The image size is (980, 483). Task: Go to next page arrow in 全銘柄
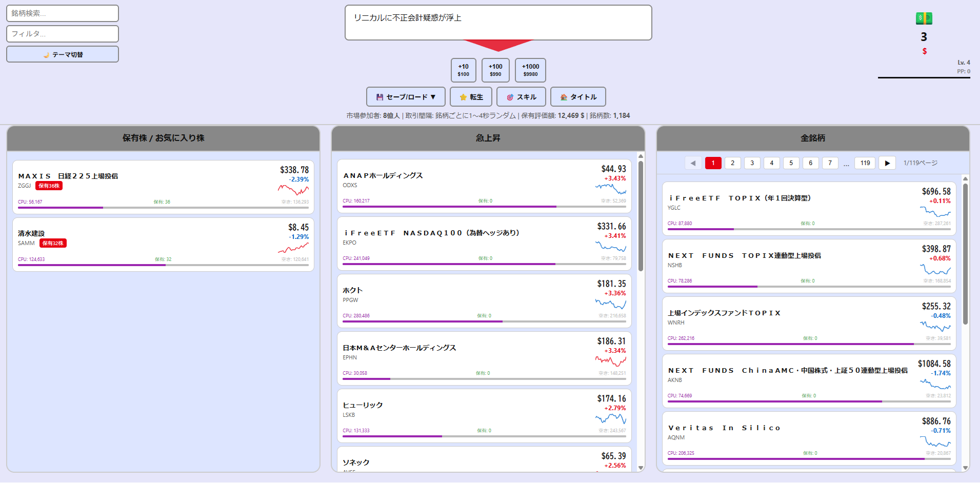[887, 163]
